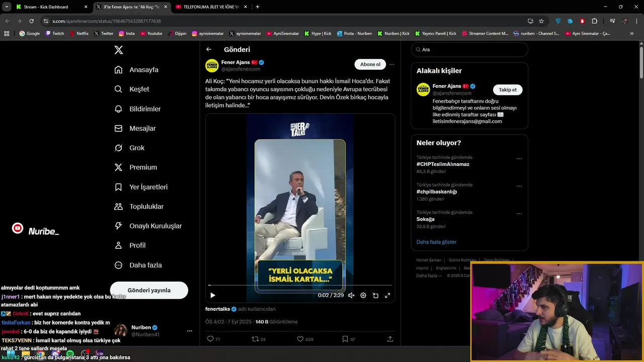644x362 pixels.
Task: Open Gizlilik Politikası footer link
Action: 462,260
